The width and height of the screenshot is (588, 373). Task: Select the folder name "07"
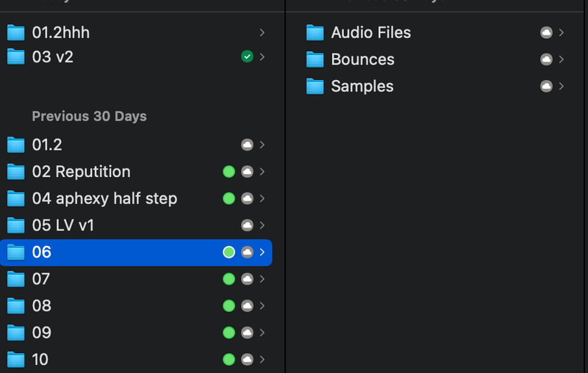pos(41,279)
